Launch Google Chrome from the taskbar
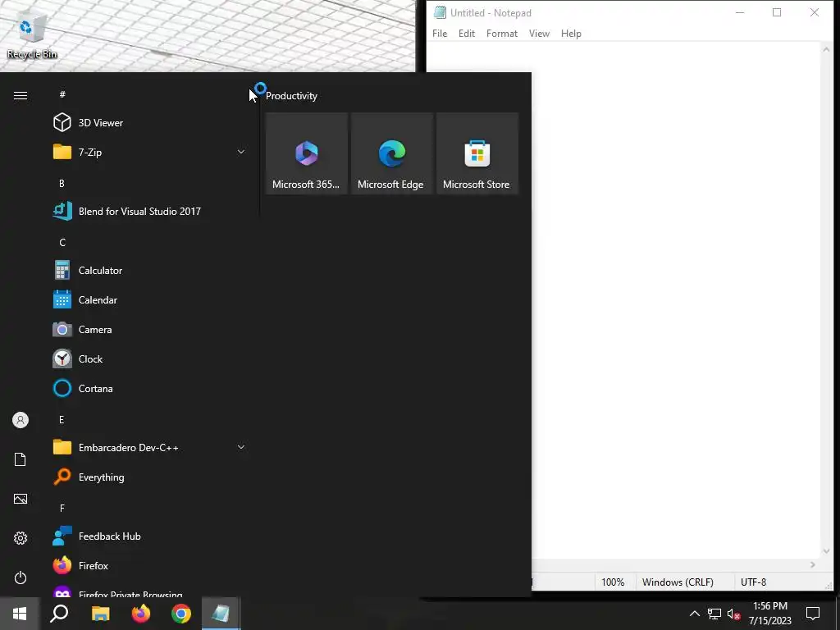This screenshot has height=630, width=840. 181,614
